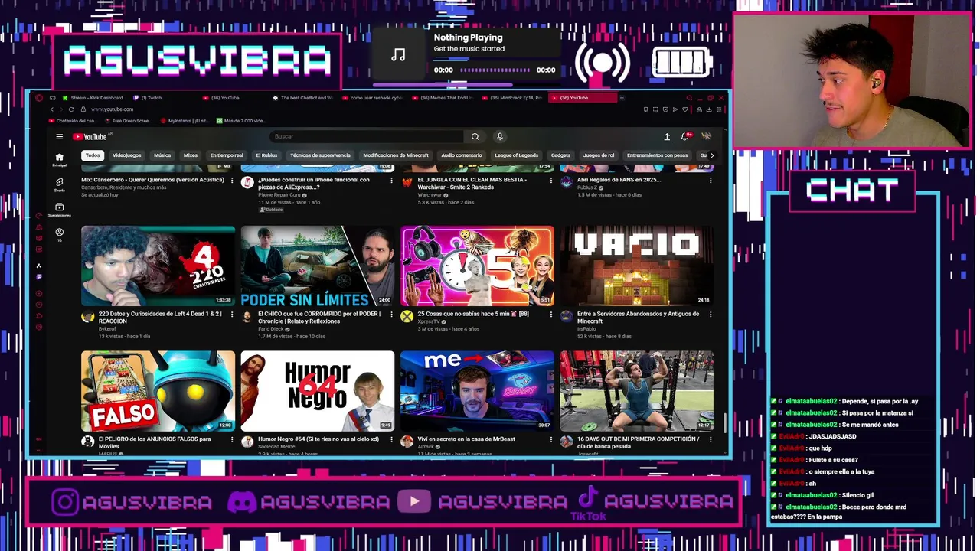Show more category chips with right arrow
980x551 pixels.
coord(712,155)
